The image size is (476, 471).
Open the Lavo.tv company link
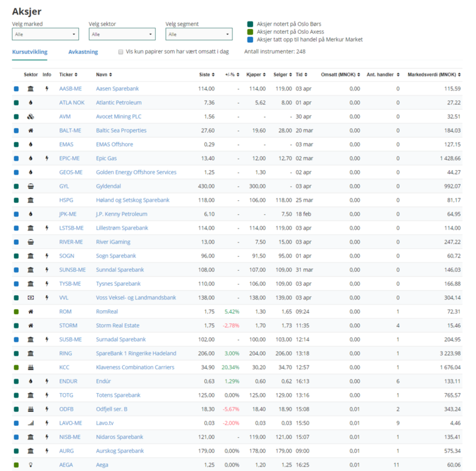(105, 423)
